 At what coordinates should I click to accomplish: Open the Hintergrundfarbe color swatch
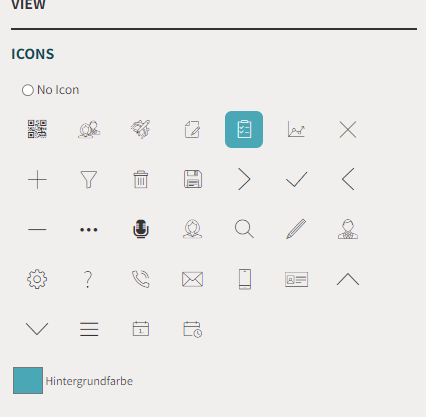point(28,381)
